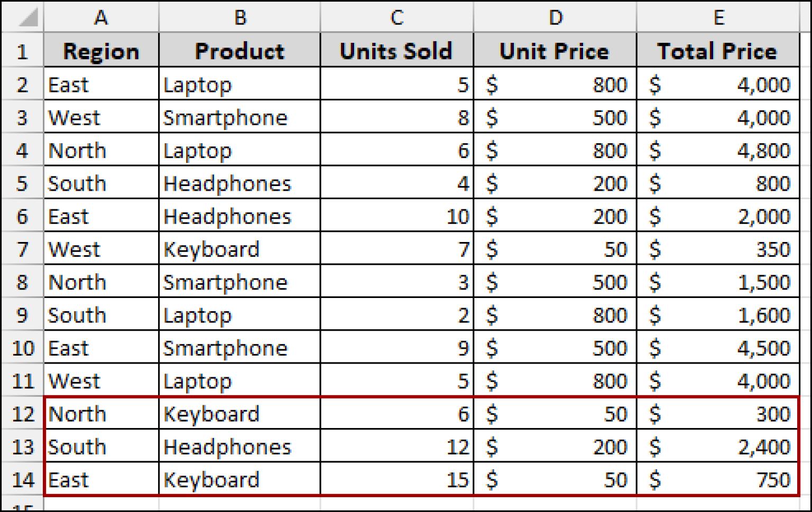Click the Total Price header cell
This screenshot has width=812, height=512.
[x=717, y=51]
